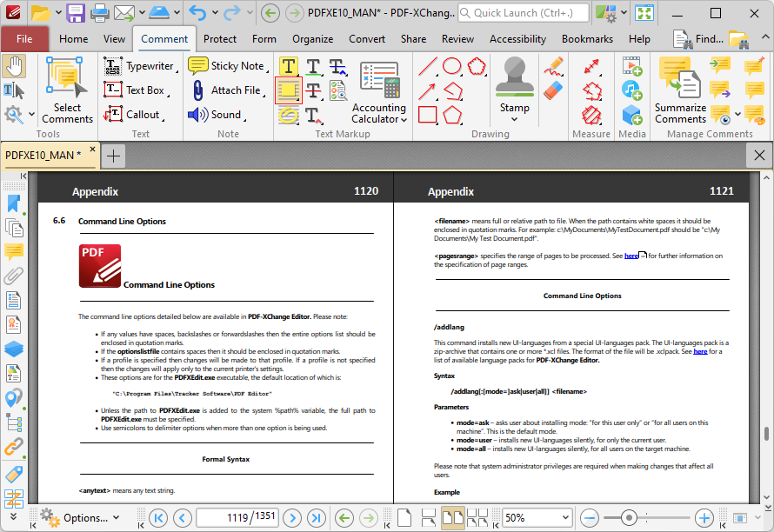Click the Print icon
The width and height of the screenshot is (774, 532).
(x=99, y=13)
